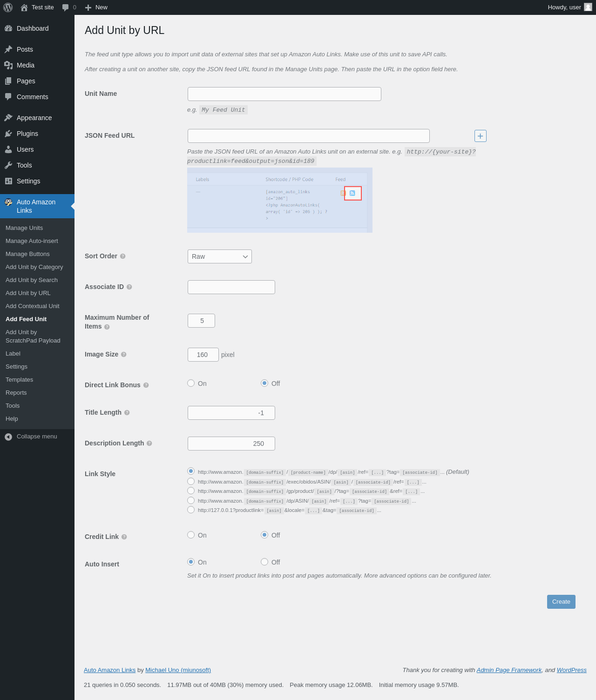Open Add Unit by ScratchPad Payload
Image resolution: width=596 pixels, height=700 pixels.
pos(37,337)
